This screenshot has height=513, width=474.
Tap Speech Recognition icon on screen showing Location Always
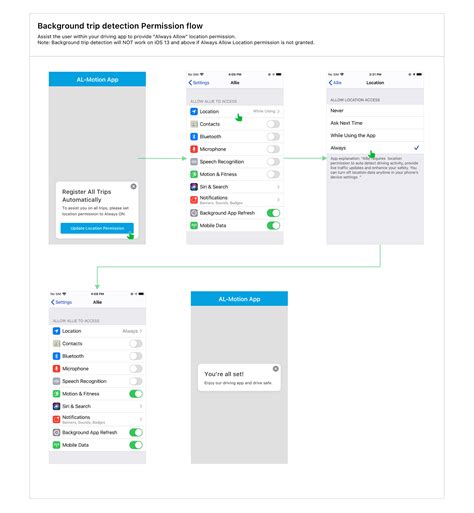tap(56, 381)
